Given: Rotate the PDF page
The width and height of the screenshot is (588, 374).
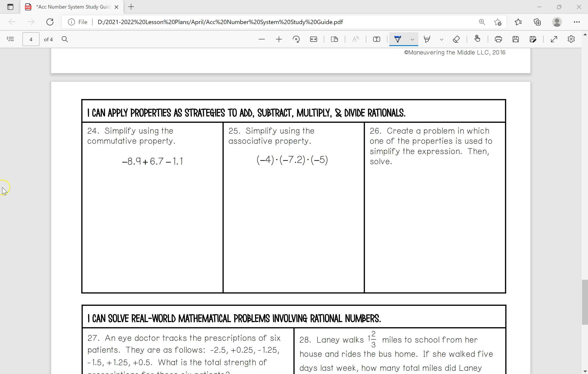Looking at the screenshot, I should point(296,39).
